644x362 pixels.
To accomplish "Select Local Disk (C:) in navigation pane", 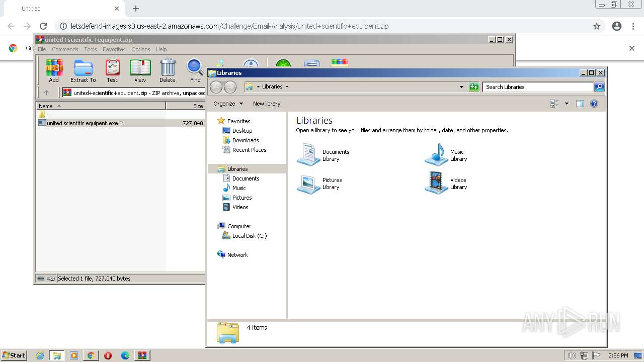I will (250, 236).
